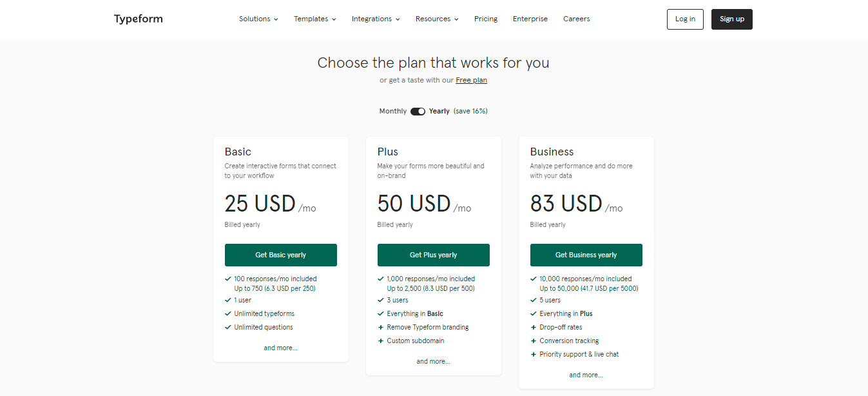
Task: Click the checkmark next to Unlimited typeforms
Action: click(227, 313)
